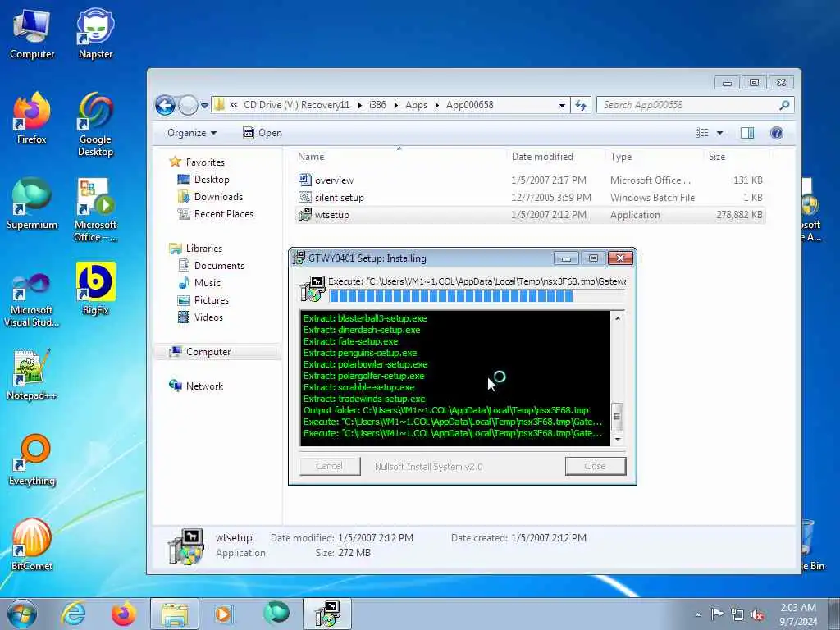This screenshot has height=630, width=840.
Task: Click the Open toolbar button
Action: click(262, 133)
